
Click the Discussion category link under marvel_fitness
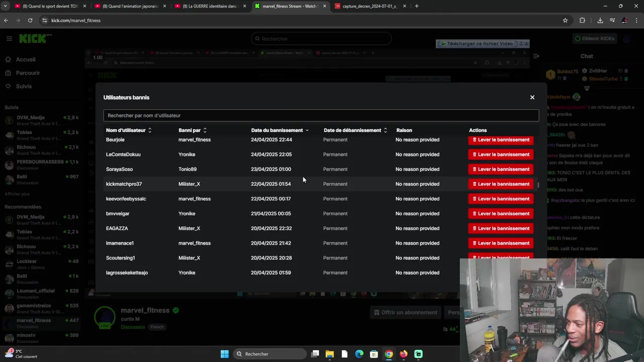point(133,327)
